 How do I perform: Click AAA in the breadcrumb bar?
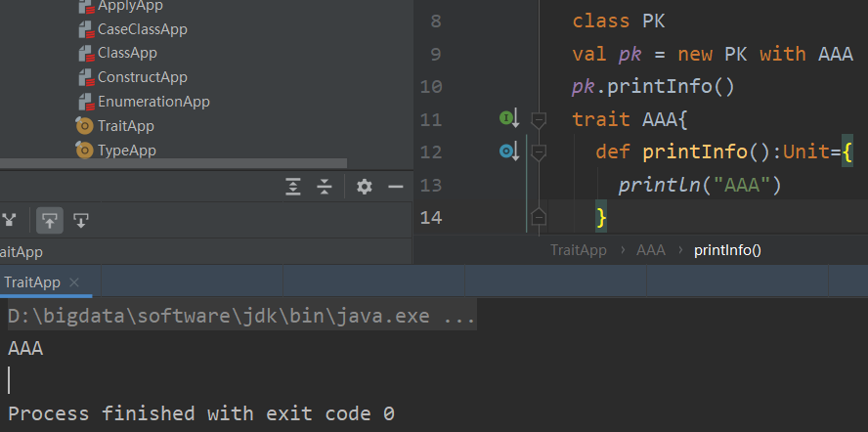pos(650,250)
